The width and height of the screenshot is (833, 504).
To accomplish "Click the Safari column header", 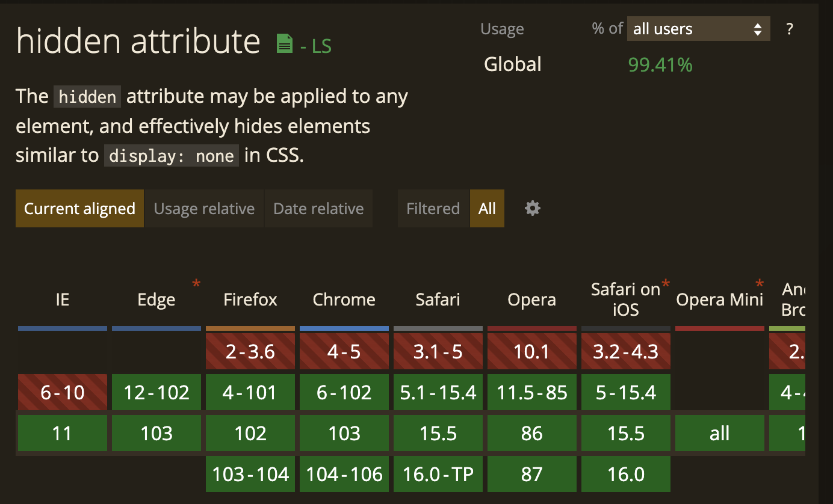I will click(438, 300).
